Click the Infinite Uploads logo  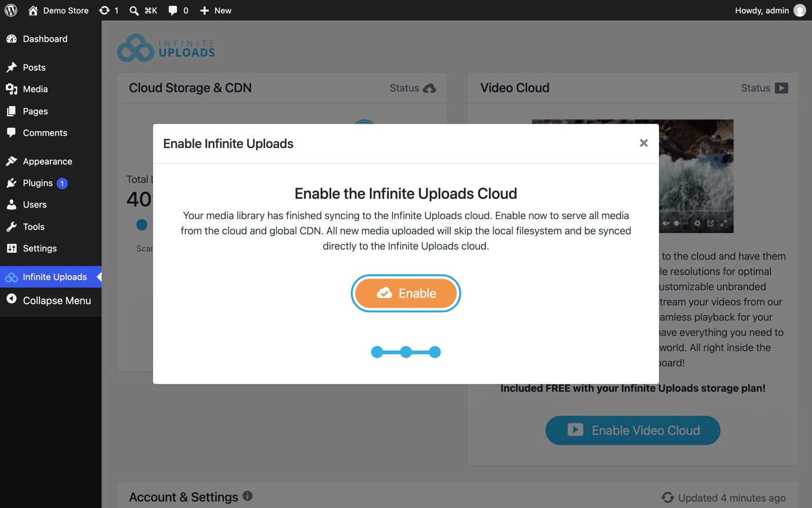166,48
